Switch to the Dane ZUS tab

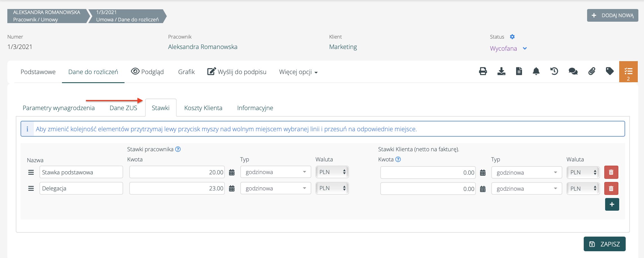pos(123,108)
